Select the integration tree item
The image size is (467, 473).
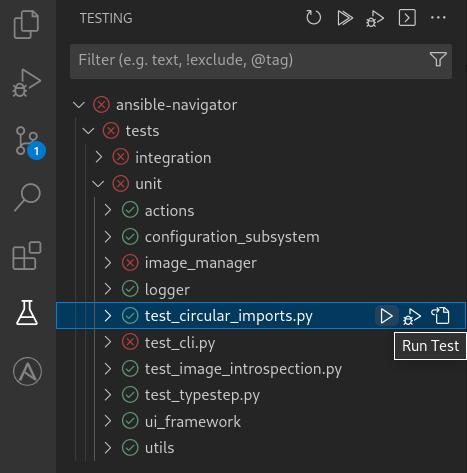coord(261,157)
